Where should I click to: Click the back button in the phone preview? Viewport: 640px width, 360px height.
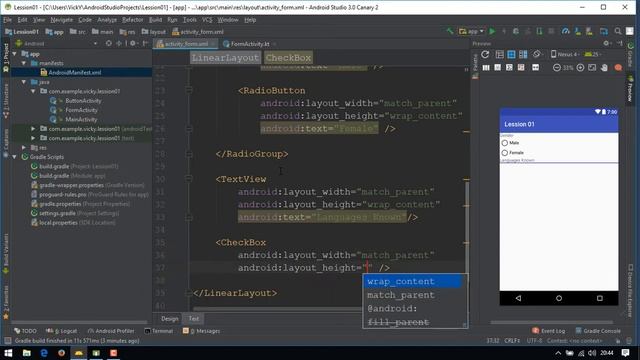518,298
